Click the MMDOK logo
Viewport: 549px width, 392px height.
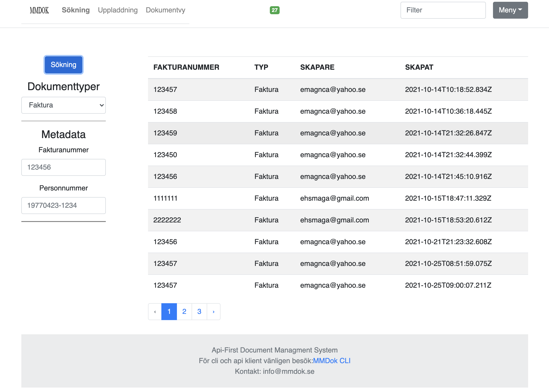tap(39, 10)
